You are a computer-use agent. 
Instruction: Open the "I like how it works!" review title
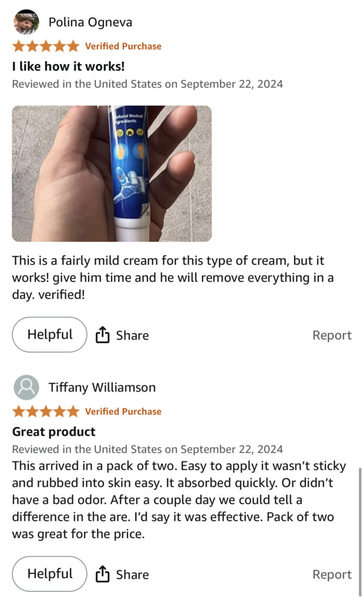coord(68,66)
